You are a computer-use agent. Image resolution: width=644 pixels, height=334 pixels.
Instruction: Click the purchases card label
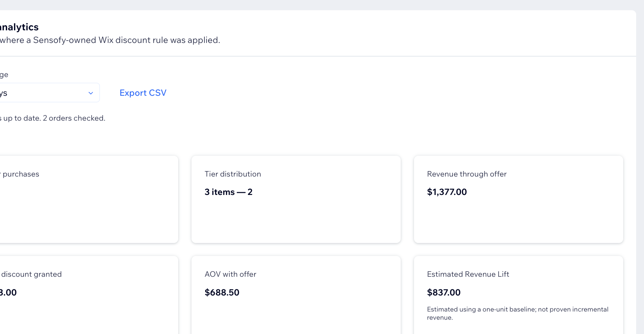click(20, 174)
